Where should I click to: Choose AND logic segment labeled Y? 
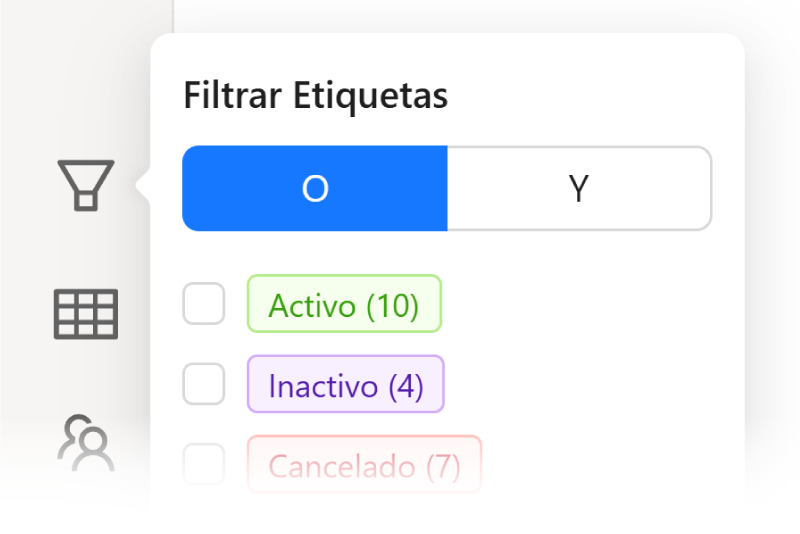(579, 188)
